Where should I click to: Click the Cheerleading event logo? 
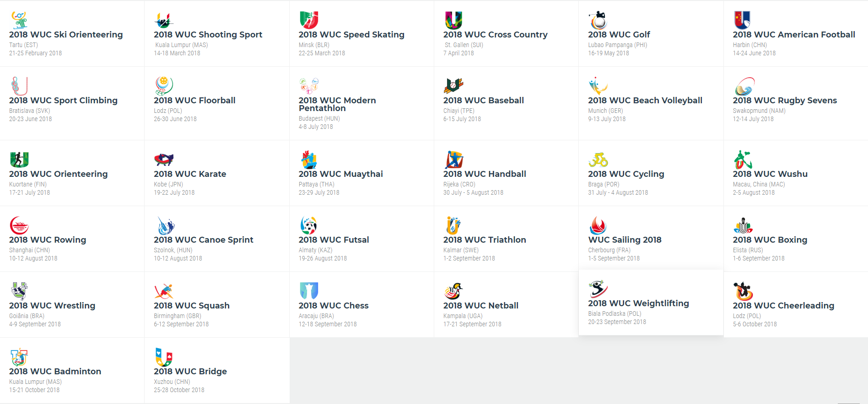click(x=743, y=291)
